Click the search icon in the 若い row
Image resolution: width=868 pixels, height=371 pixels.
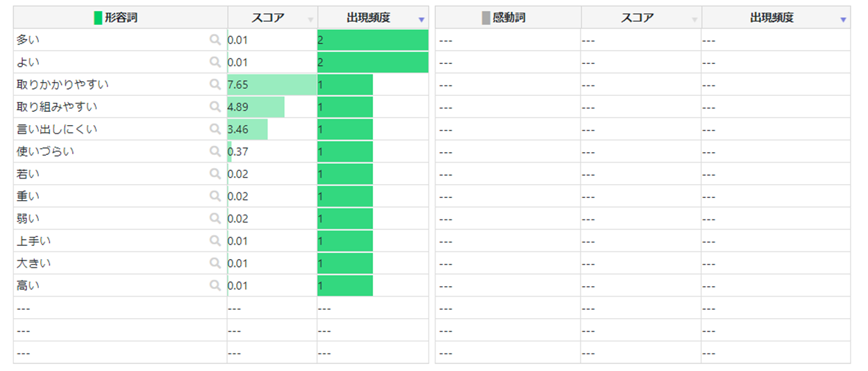(x=215, y=174)
